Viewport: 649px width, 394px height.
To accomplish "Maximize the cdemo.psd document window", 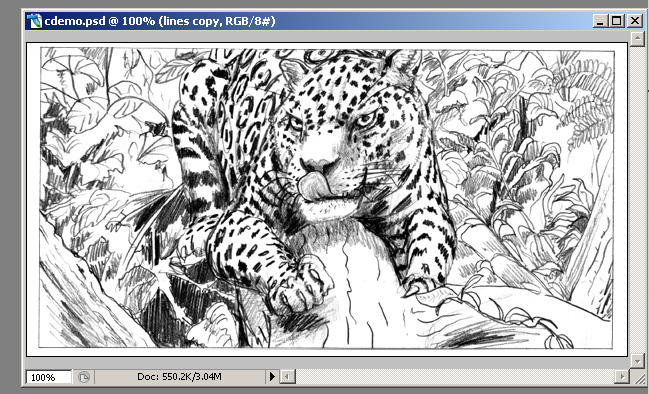I will [617, 21].
